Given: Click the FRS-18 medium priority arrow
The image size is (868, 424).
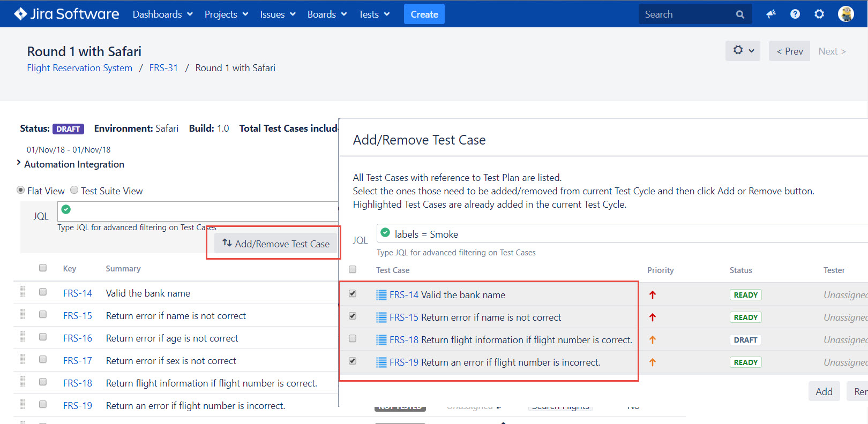Looking at the screenshot, I should coord(653,339).
